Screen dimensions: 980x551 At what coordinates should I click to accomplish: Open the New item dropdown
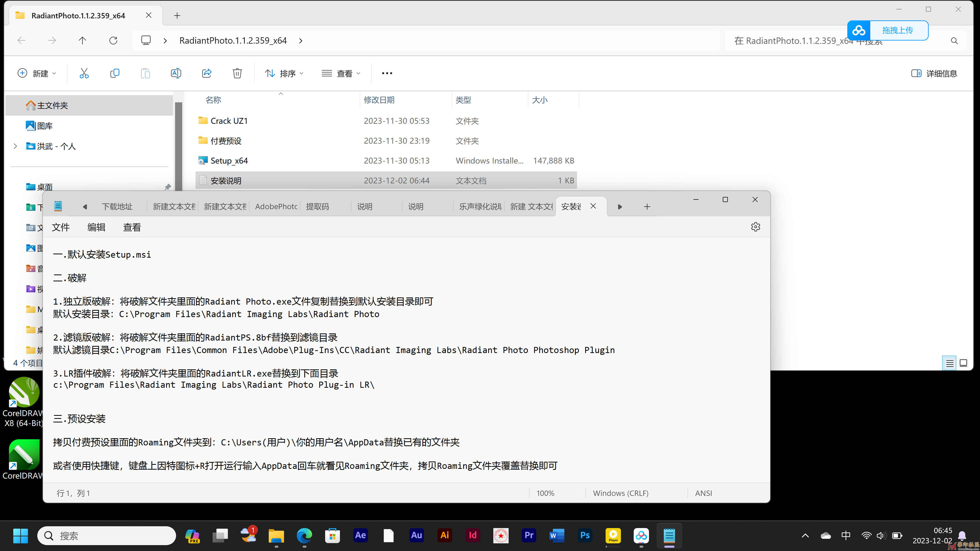click(37, 73)
